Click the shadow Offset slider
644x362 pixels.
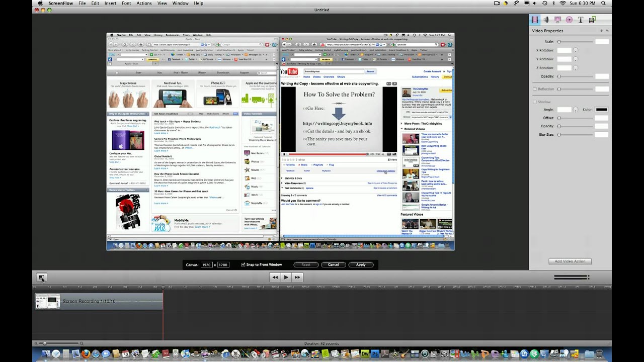574,118
